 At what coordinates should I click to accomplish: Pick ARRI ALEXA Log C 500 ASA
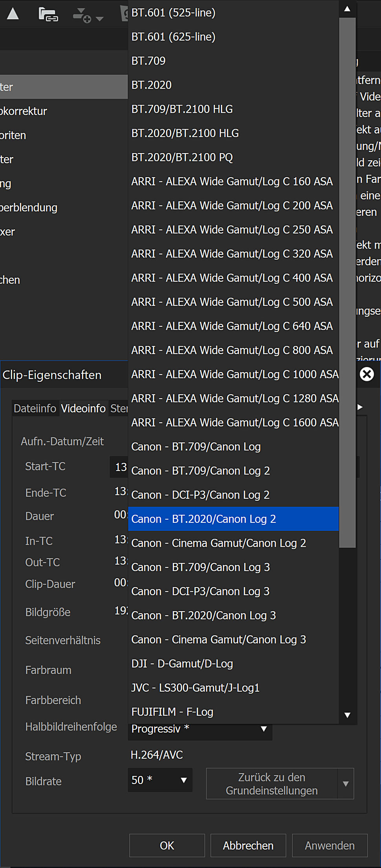233,302
